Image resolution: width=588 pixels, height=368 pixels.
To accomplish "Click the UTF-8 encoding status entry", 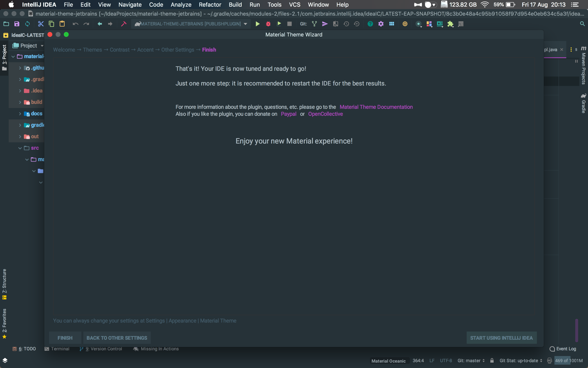I will click(446, 361).
